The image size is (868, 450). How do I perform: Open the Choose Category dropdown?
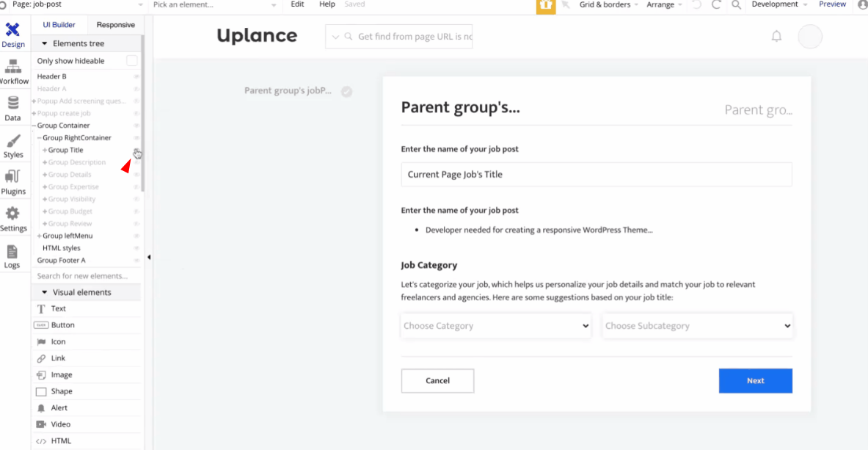tap(495, 326)
